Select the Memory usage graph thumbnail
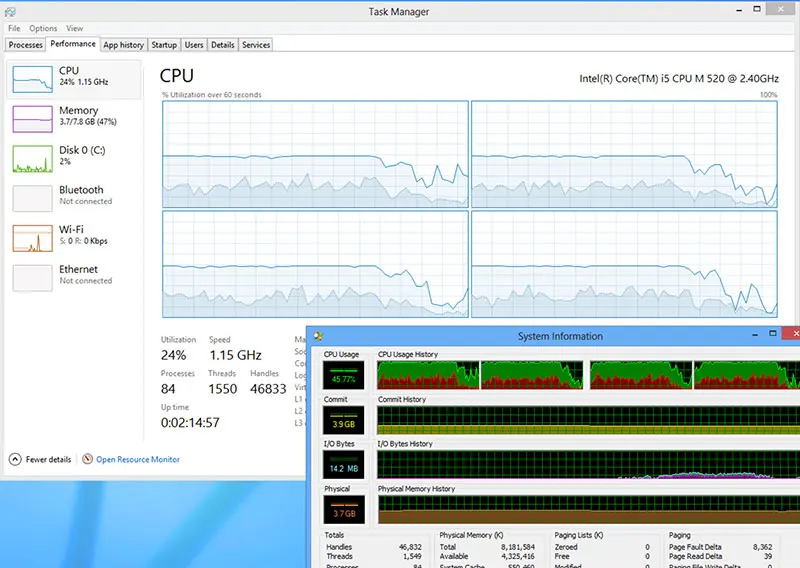Screen dimensions: 800x568 [x=32, y=119]
